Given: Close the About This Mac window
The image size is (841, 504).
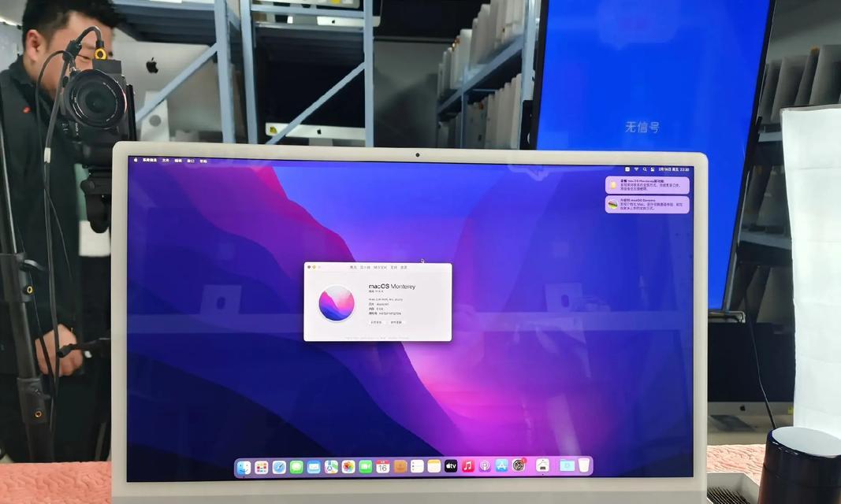Looking at the screenshot, I should click(308, 267).
